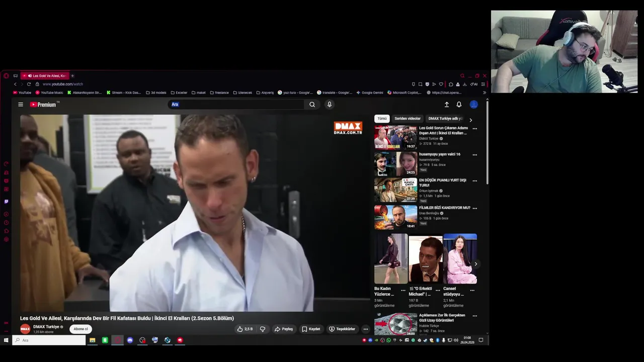644x362 pixels.
Task: Open the 'Les Gold Sorun Çıkaran Adamı' video thumbnail
Action: click(x=395, y=138)
